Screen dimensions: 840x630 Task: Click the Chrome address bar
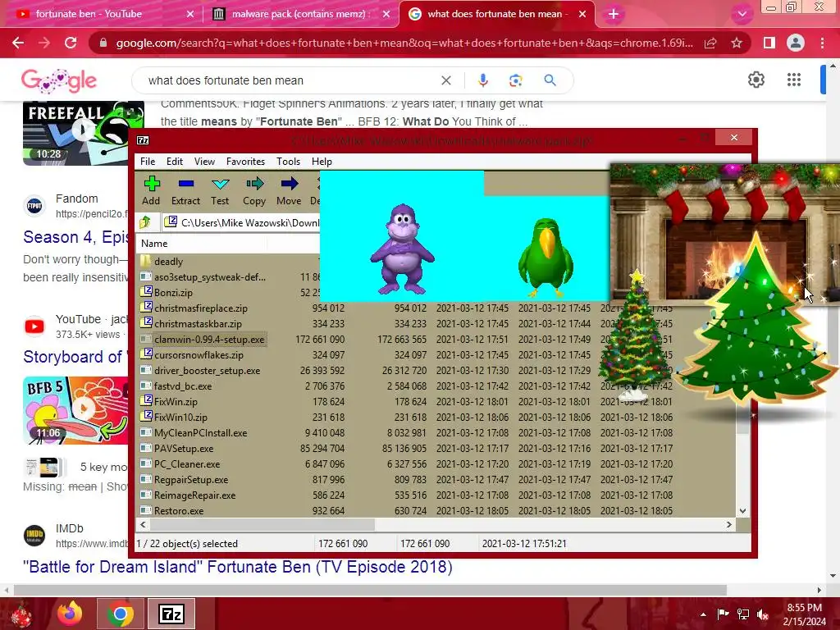point(404,43)
